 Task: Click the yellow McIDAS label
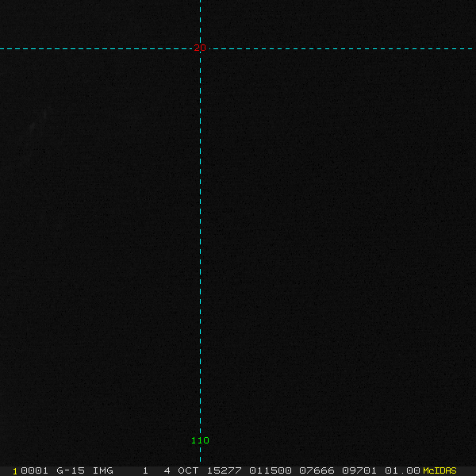440,470
